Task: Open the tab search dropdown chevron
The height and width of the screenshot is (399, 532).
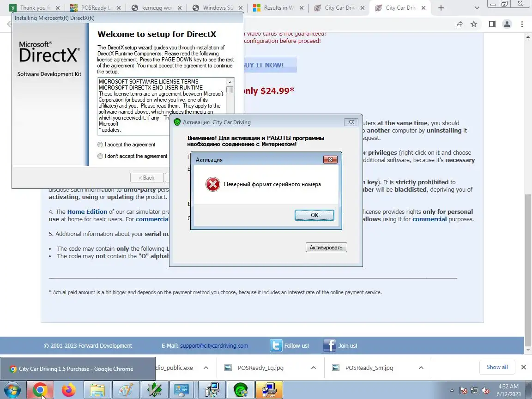Action: (x=477, y=8)
